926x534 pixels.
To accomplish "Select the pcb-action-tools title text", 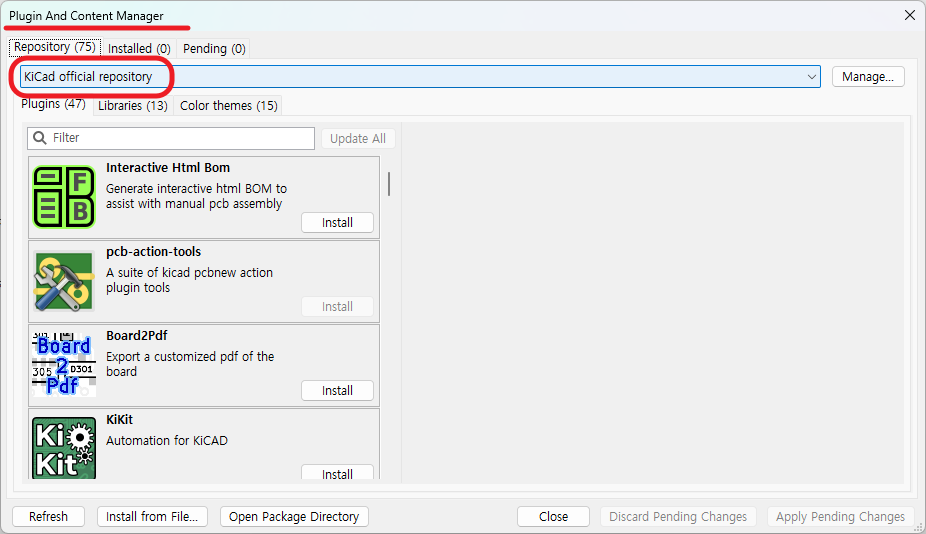I will pyautogui.click(x=154, y=252).
